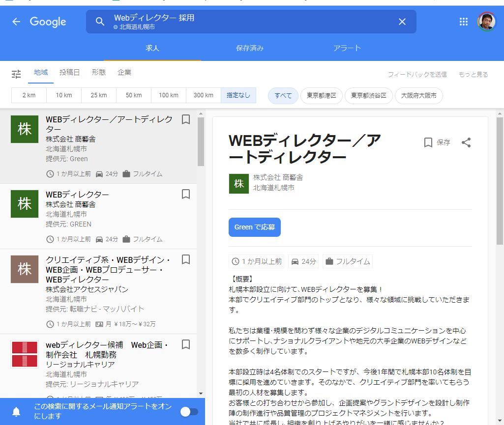
Task: Click 株式会社 商藝舎 company name in detail
Action: (278, 177)
